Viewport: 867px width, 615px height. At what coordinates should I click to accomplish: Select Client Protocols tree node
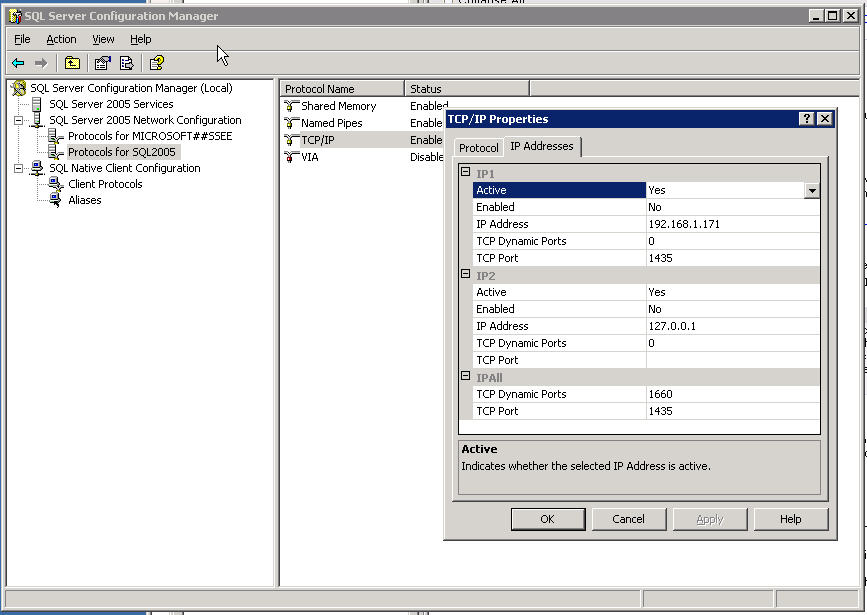[x=105, y=184]
